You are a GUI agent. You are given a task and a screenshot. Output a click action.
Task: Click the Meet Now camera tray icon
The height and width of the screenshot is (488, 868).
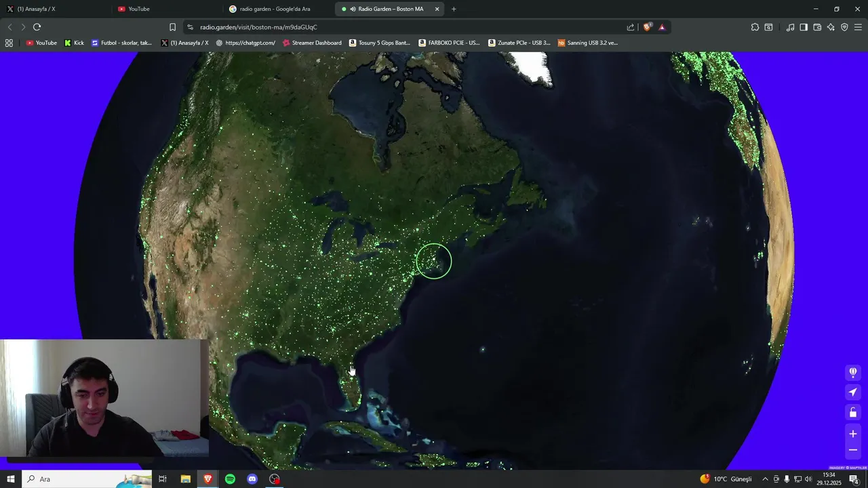tap(776, 479)
